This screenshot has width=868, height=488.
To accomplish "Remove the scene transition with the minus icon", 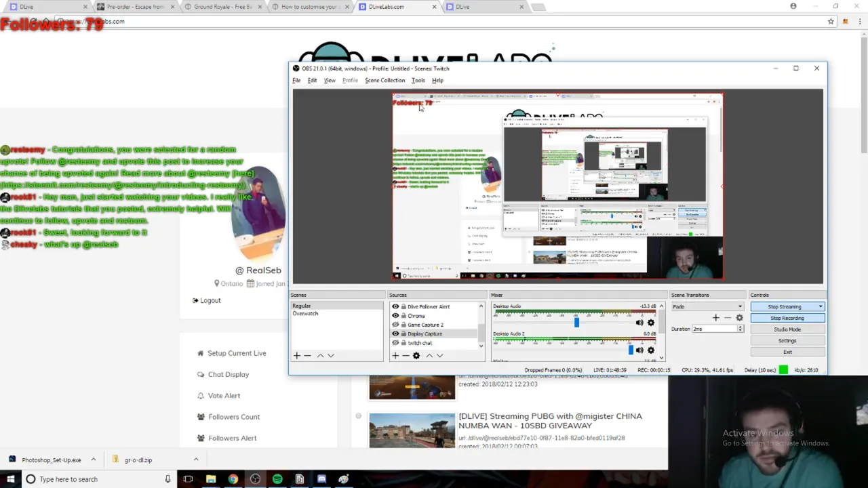I will tap(728, 317).
